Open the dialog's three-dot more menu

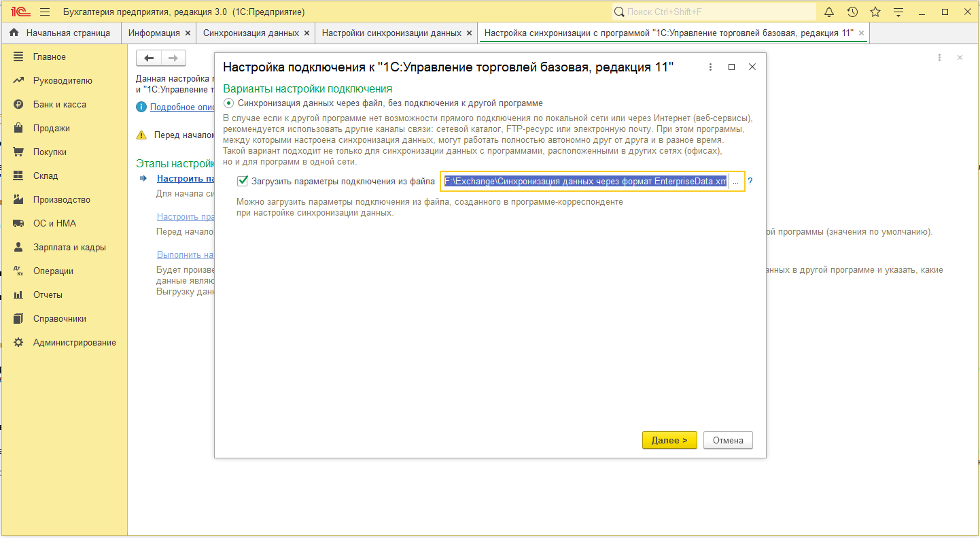point(710,67)
